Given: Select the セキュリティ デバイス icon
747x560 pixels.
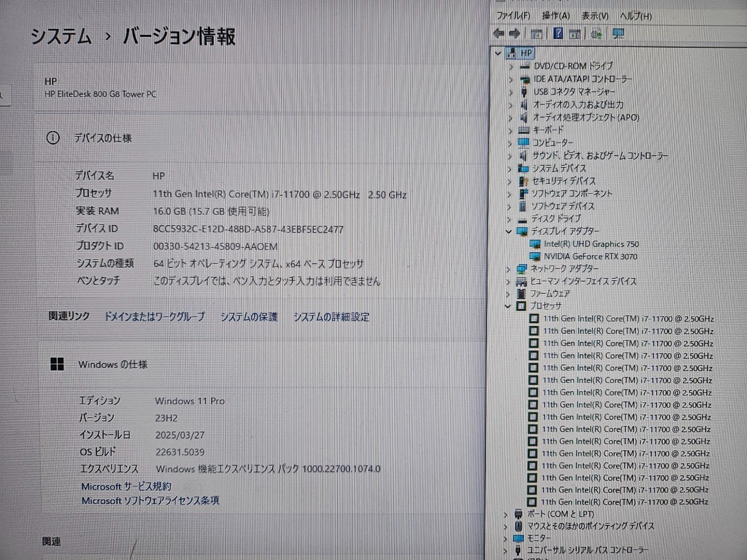Looking at the screenshot, I should [523, 181].
